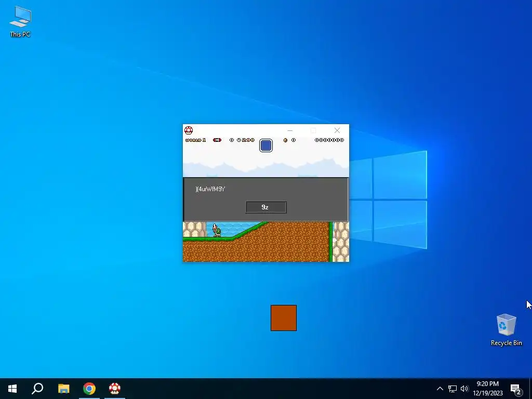The image size is (532, 399).
Task: Open the volume speaker tray icon
Action: point(464,389)
